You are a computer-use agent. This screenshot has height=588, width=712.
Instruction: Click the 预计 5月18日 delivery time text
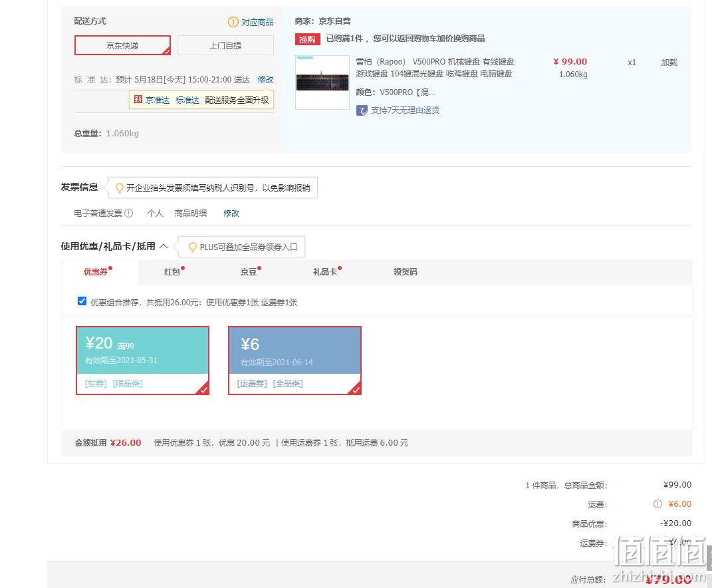183,80
